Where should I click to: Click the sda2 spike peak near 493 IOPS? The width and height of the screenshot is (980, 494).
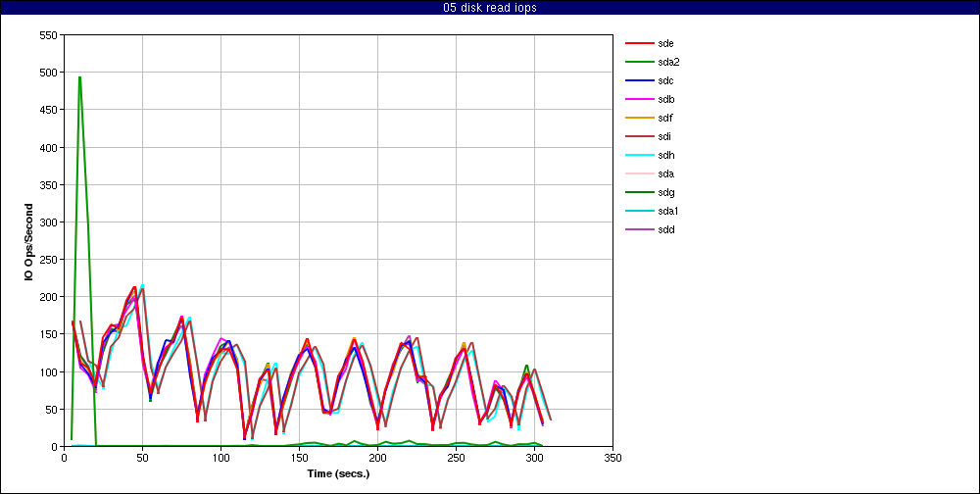tap(79, 77)
